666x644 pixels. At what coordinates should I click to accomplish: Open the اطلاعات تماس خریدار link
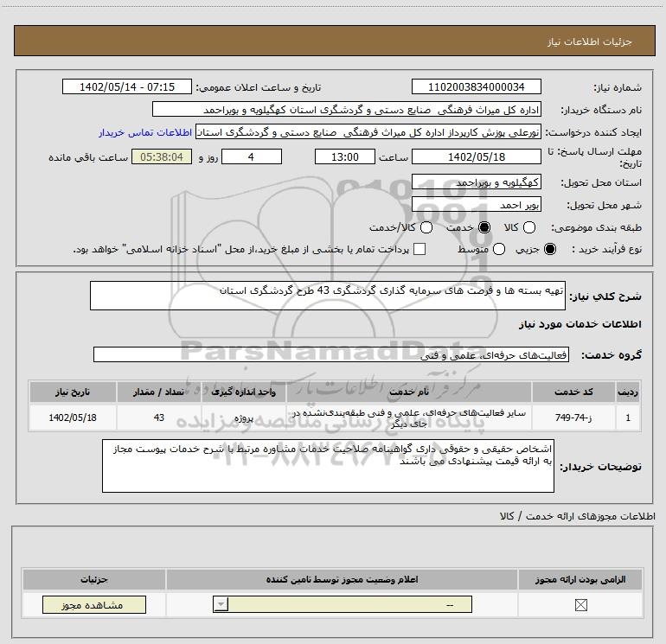[x=145, y=132]
